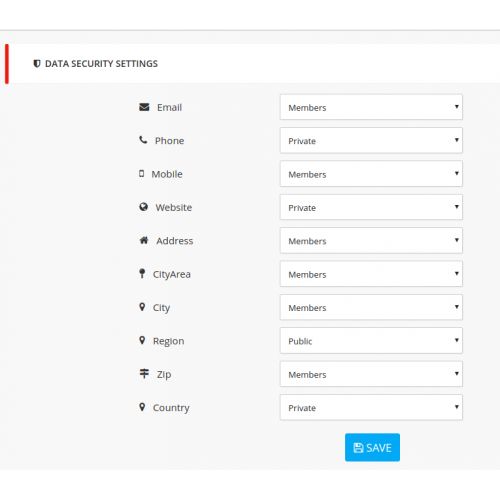Open the Phone privacy dropdown set to Private
The image size is (500, 500).
(x=371, y=141)
